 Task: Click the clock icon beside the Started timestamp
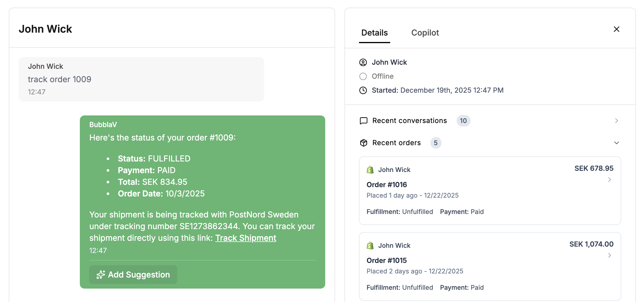pyautogui.click(x=363, y=90)
